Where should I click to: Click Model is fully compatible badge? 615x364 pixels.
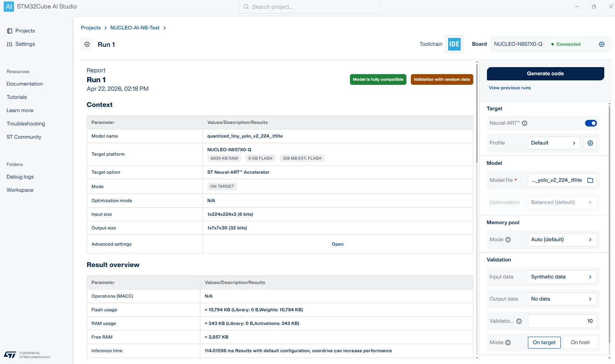tap(378, 80)
